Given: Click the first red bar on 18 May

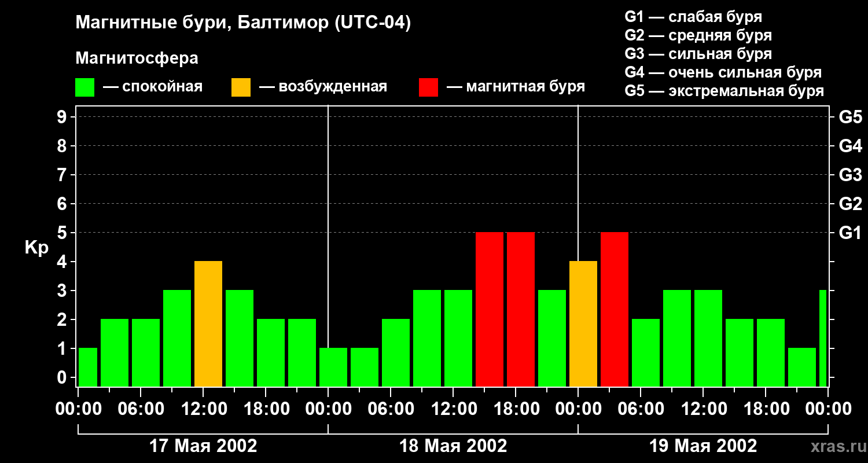Looking at the screenshot, I should (489, 309).
